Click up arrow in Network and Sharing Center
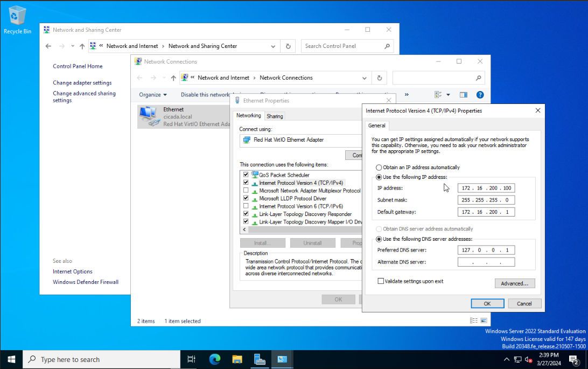This screenshot has height=369, width=588. tap(82, 46)
